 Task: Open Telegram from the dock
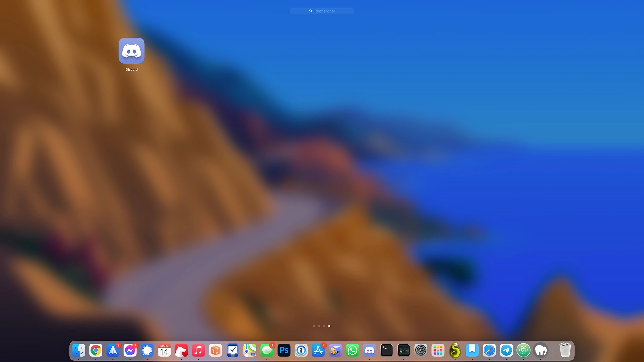coord(506,350)
